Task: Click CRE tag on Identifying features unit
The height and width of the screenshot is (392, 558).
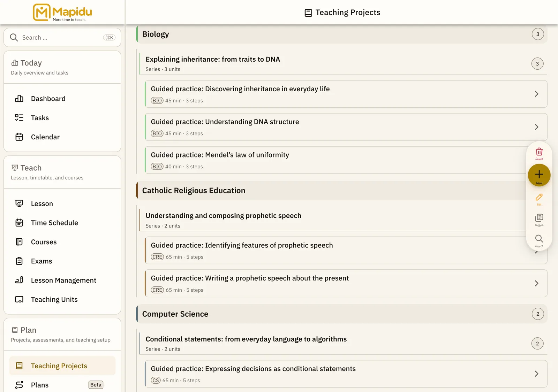Action: point(157,257)
